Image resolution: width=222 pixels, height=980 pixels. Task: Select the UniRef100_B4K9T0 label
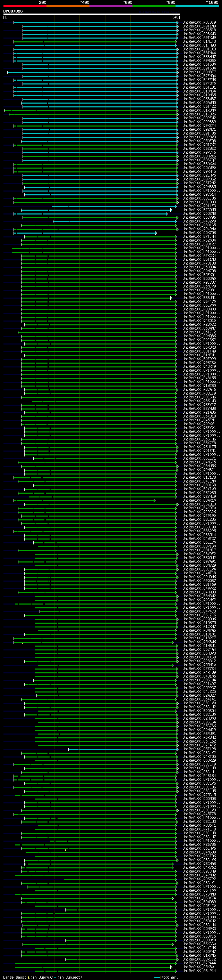[199, 508]
